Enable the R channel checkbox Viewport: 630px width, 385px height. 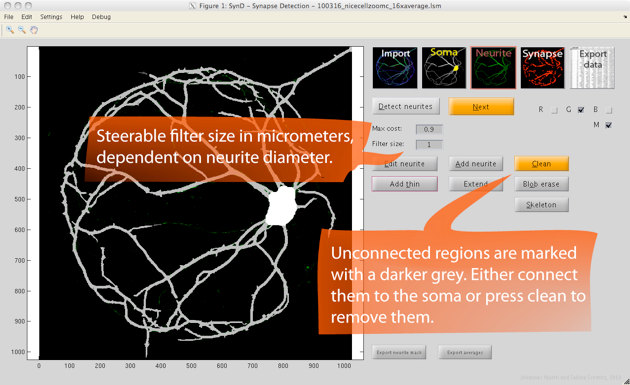click(x=554, y=110)
